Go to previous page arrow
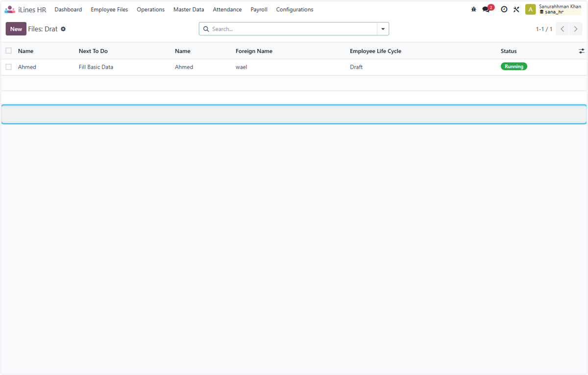Screen dimensions: 588x375 pos(563,29)
